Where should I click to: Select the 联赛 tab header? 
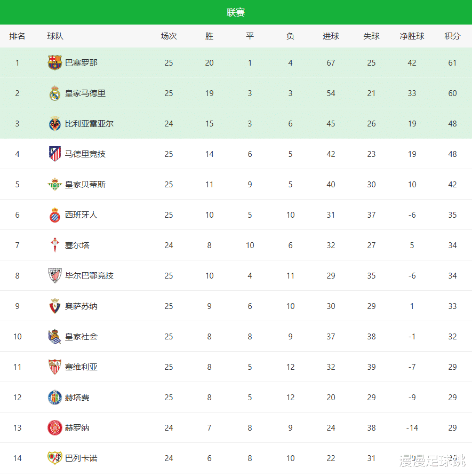(x=236, y=12)
